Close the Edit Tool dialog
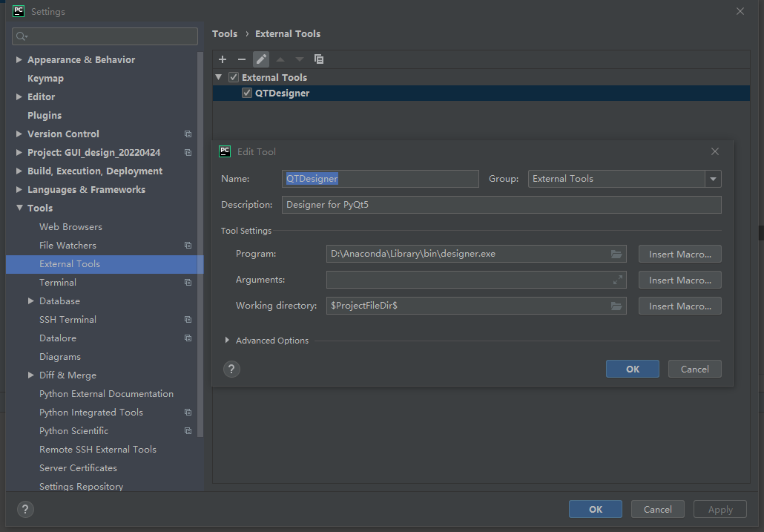The width and height of the screenshot is (764, 532). click(x=715, y=151)
